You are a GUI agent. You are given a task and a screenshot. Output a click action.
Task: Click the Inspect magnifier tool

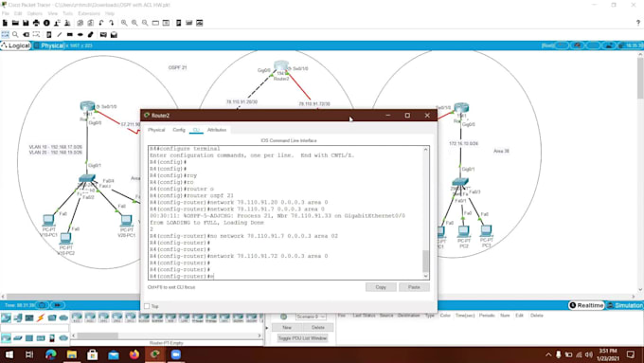(x=15, y=34)
